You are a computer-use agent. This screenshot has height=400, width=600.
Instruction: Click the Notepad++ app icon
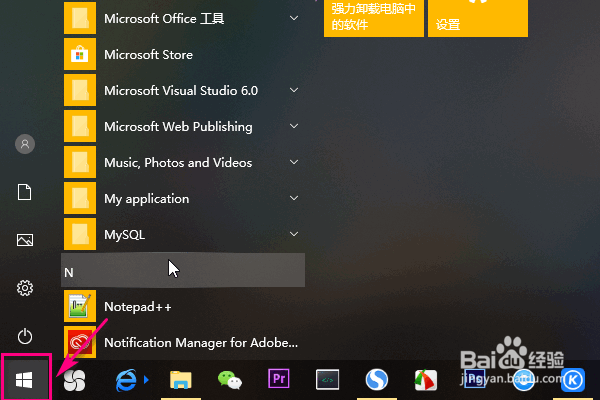[80, 306]
